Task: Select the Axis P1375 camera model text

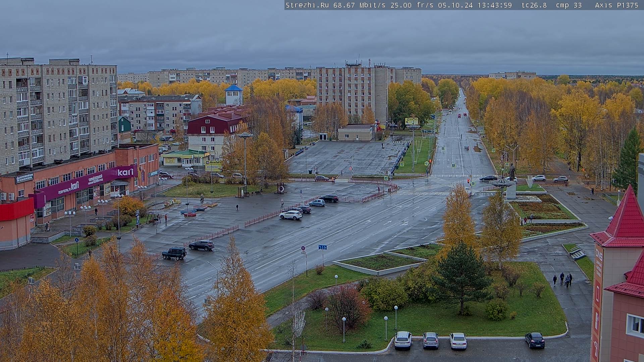Action: (616, 5)
